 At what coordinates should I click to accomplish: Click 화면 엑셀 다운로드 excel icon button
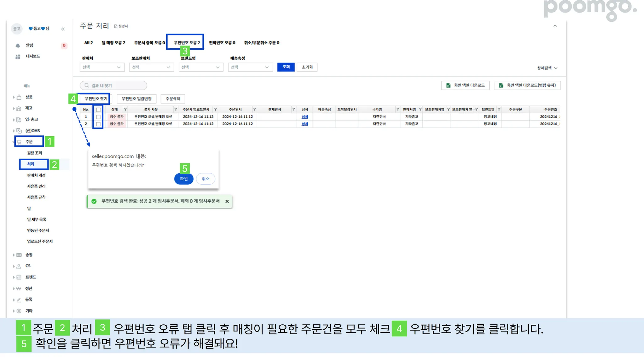(465, 85)
